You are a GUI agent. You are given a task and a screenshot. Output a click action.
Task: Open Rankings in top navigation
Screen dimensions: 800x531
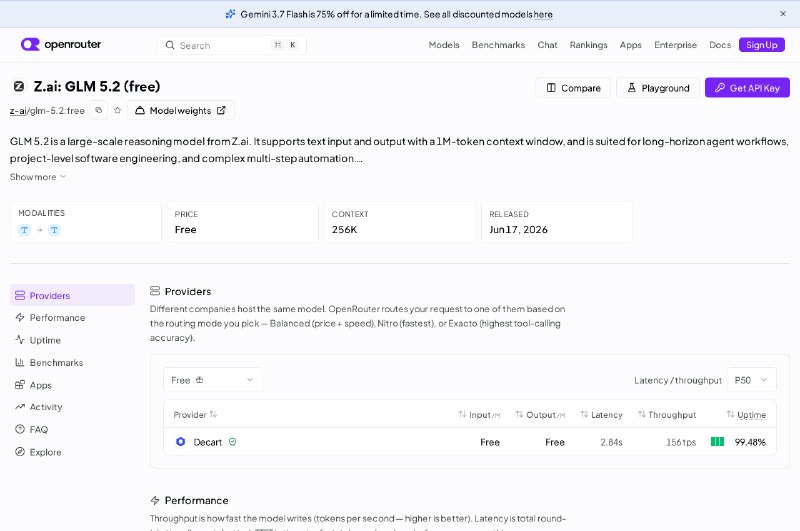coord(589,45)
